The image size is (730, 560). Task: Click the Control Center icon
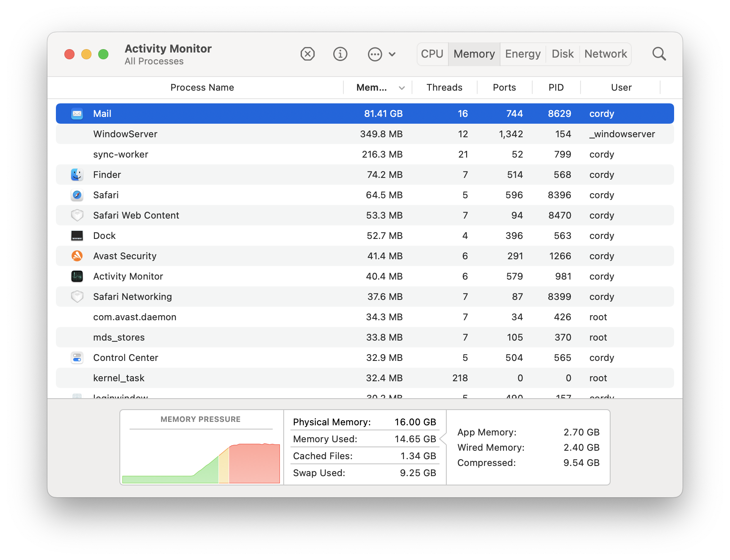(x=77, y=358)
